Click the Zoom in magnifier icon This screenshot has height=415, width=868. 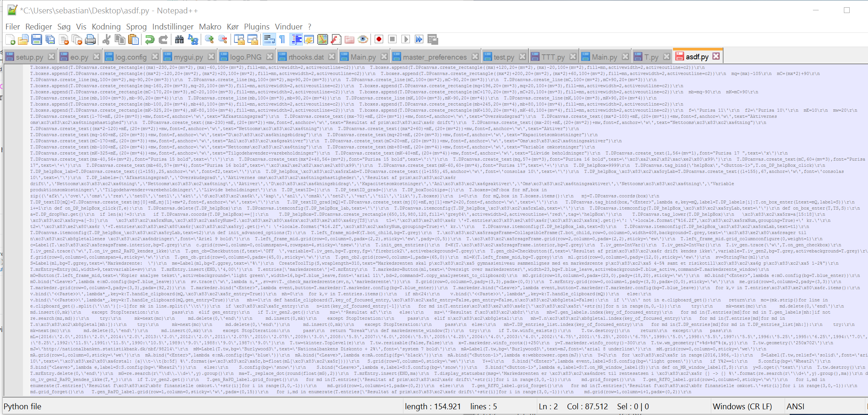click(x=209, y=39)
